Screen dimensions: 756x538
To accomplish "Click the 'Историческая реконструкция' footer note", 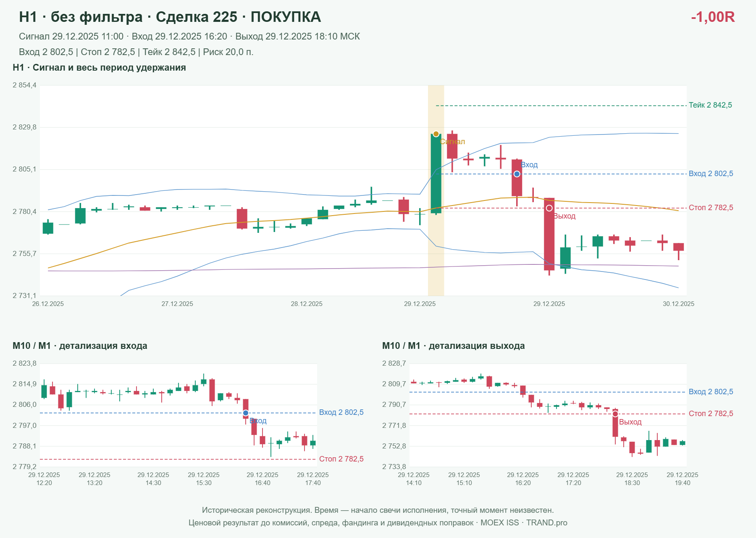I will 378,510.
